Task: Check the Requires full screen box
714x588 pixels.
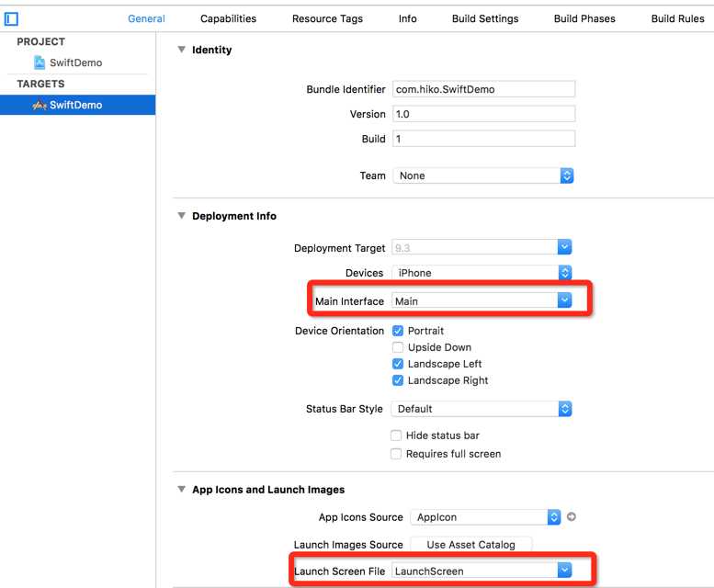Action: [x=396, y=454]
